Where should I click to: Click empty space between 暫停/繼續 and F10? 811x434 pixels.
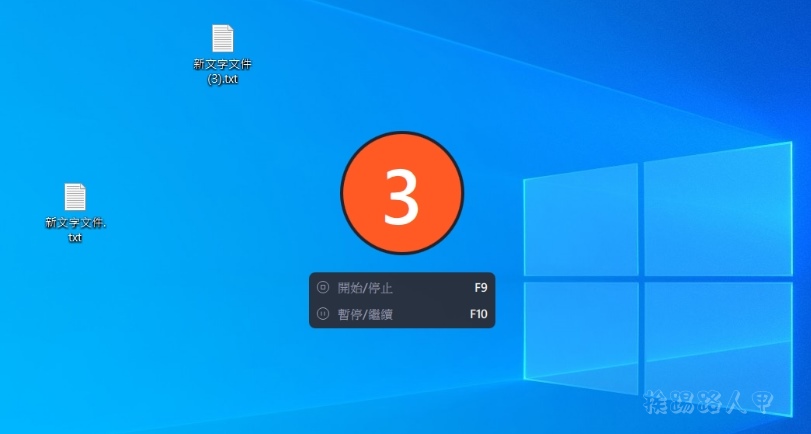coord(430,313)
